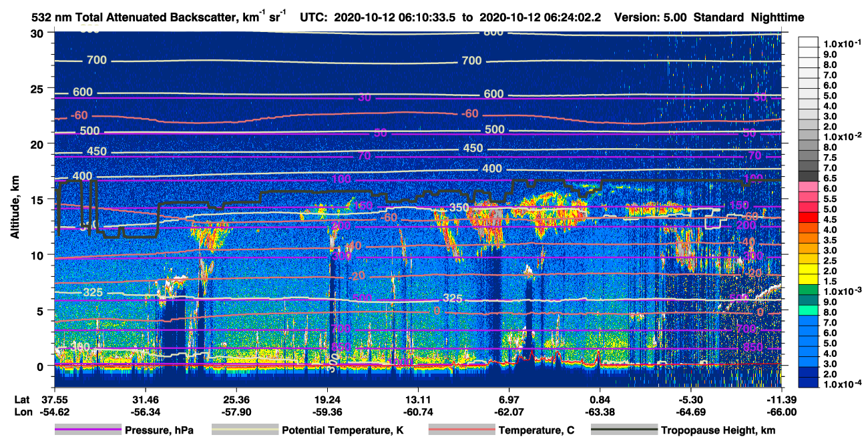This screenshot has height=445, width=868.
Task: Click the colorbar label '2.5'
Action: pos(829,261)
